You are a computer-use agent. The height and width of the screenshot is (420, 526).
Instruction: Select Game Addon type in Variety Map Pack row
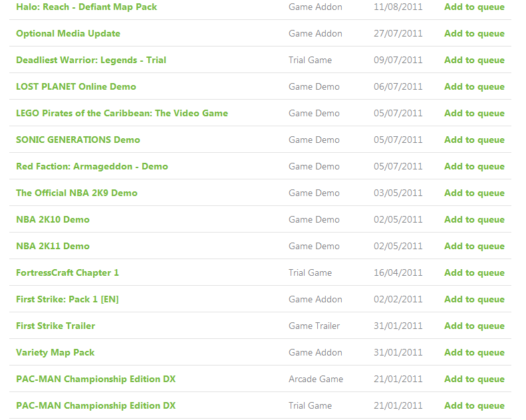tap(316, 352)
